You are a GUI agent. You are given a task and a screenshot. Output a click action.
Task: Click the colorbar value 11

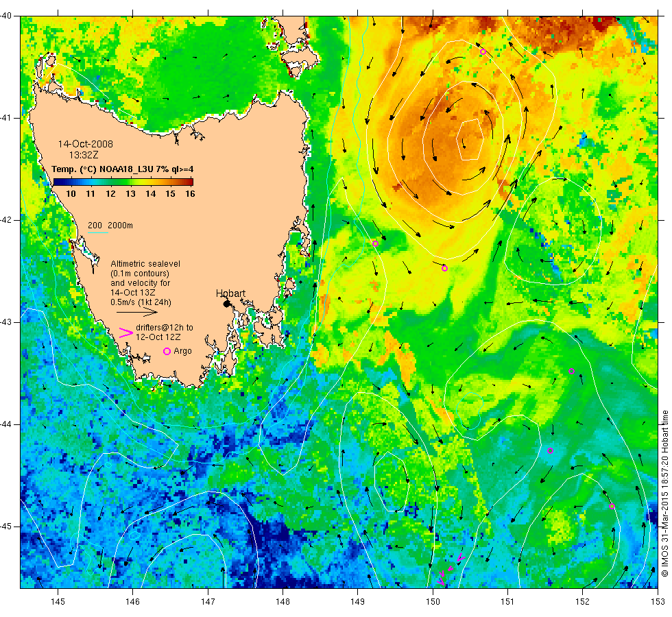point(91,193)
